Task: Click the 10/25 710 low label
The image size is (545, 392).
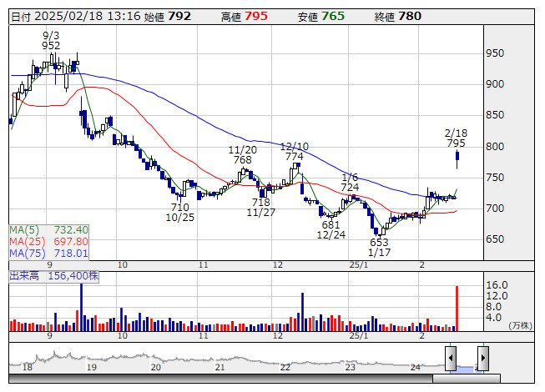Action: pos(179,212)
